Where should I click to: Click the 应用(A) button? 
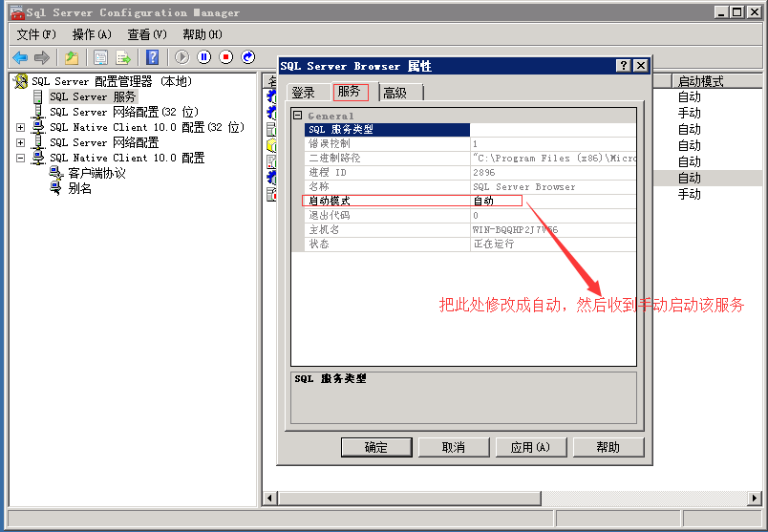531,447
